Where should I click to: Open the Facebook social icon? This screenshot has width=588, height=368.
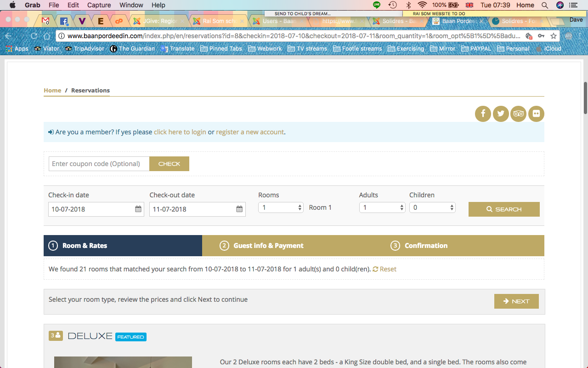(483, 114)
